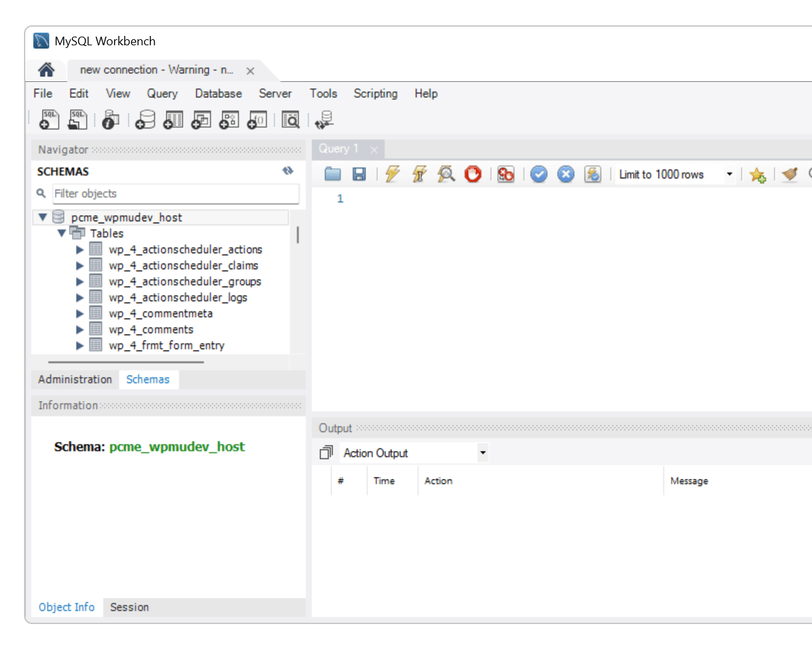Click the Action column header in Output
The height and width of the screenshot is (652, 812).
coord(438,481)
